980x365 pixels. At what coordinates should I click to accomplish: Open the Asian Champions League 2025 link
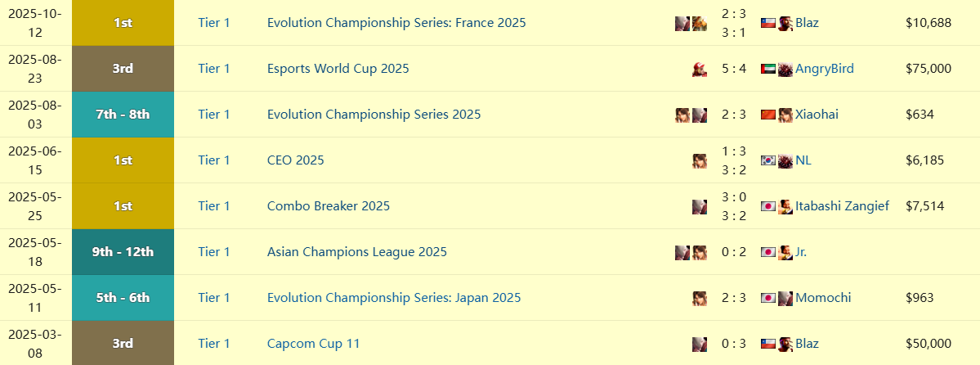(x=356, y=252)
